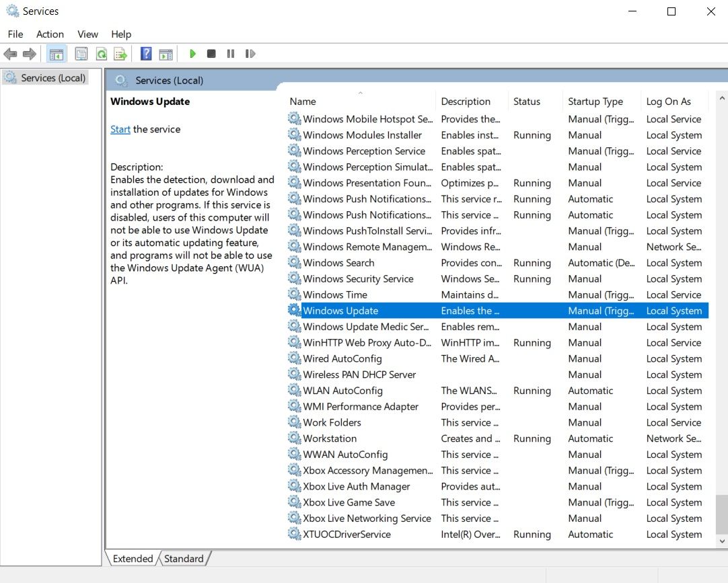Image resolution: width=728 pixels, height=583 pixels.
Task: Click the blue Help toolbar icon
Action: click(x=146, y=54)
